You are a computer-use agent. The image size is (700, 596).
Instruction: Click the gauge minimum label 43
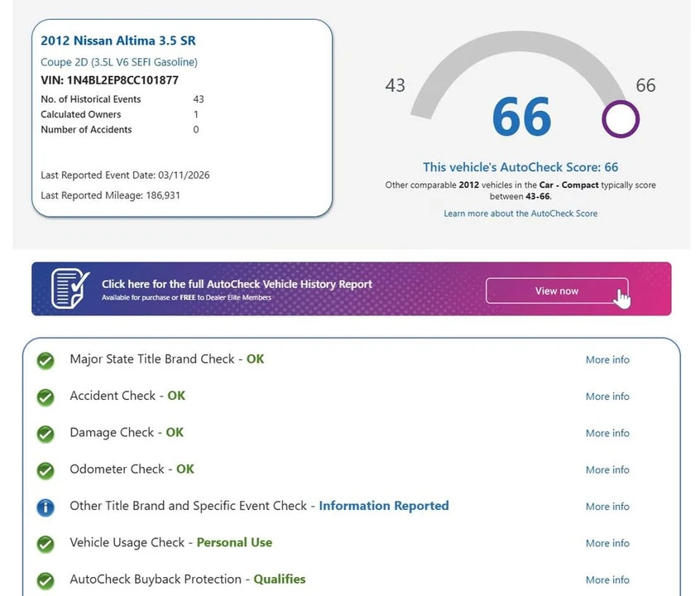(x=395, y=85)
